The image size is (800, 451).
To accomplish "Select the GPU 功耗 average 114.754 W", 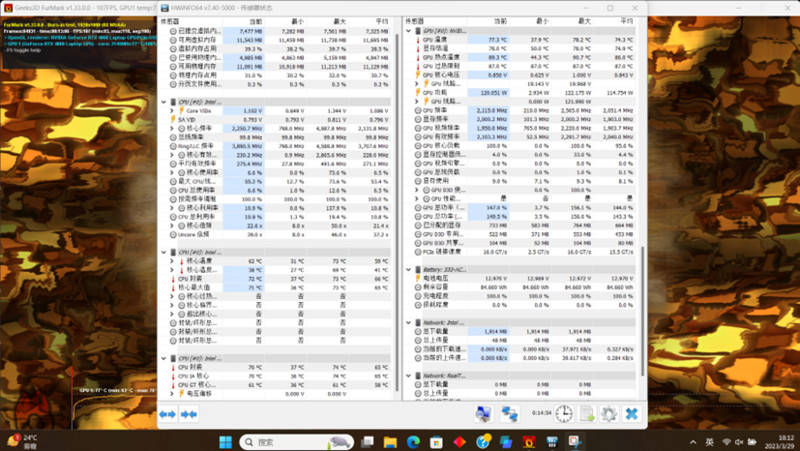I will 620,93.
